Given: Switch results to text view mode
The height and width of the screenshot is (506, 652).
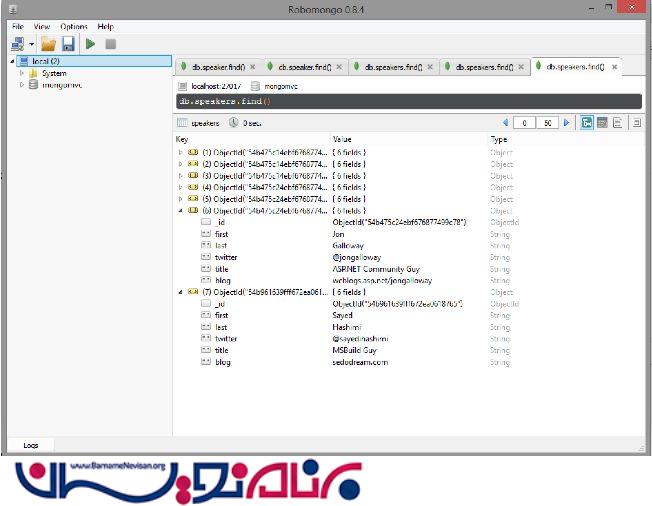Looking at the screenshot, I should pos(618,123).
